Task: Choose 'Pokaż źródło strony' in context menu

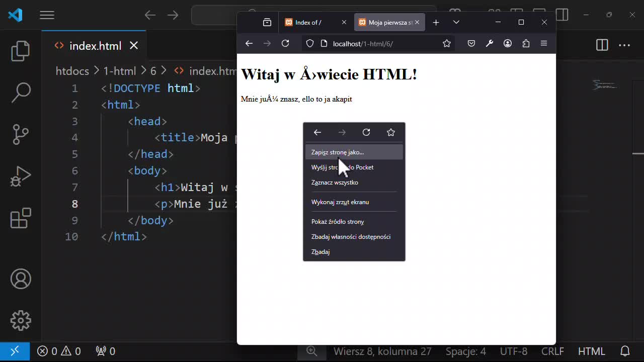Action: coord(354,222)
